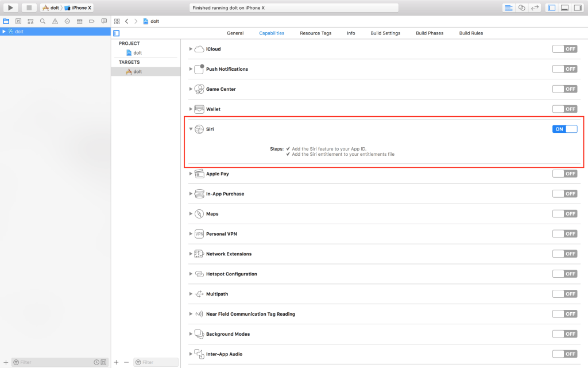Viewport: 588px width, 368px height.
Task: Expand the Apple Pay section
Action: tap(191, 174)
